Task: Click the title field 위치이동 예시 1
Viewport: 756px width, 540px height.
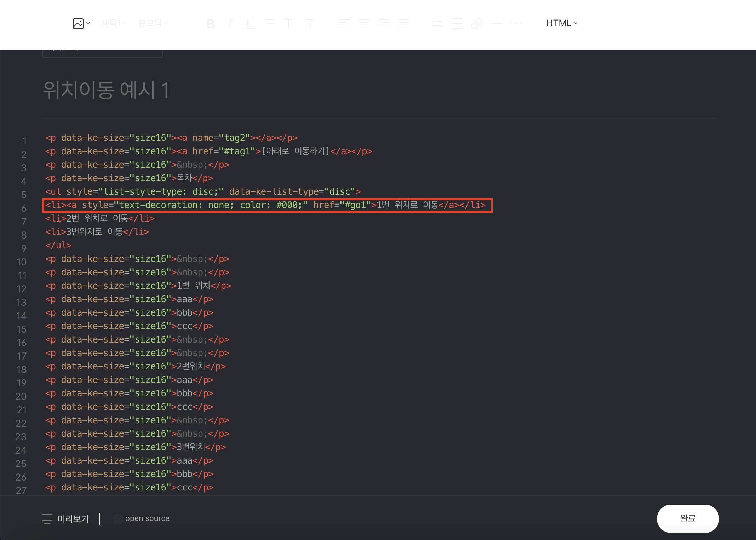Action: coord(106,90)
